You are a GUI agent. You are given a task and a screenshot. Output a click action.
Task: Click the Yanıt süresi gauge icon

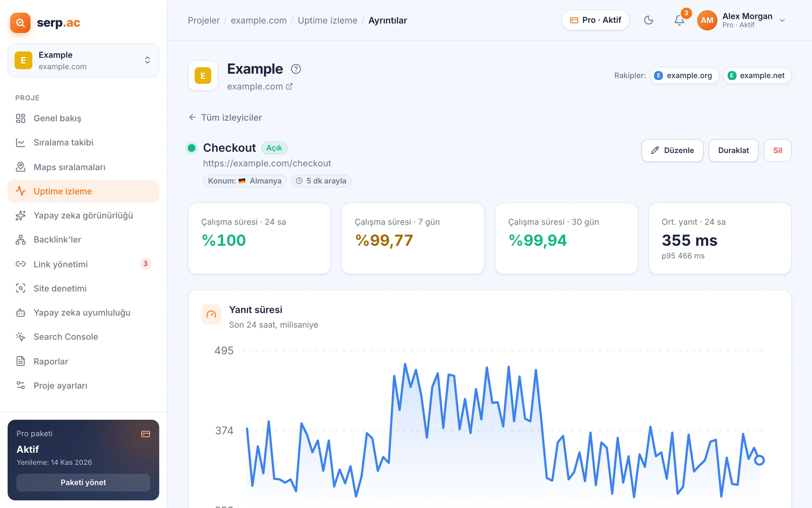(x=211, y=314)
